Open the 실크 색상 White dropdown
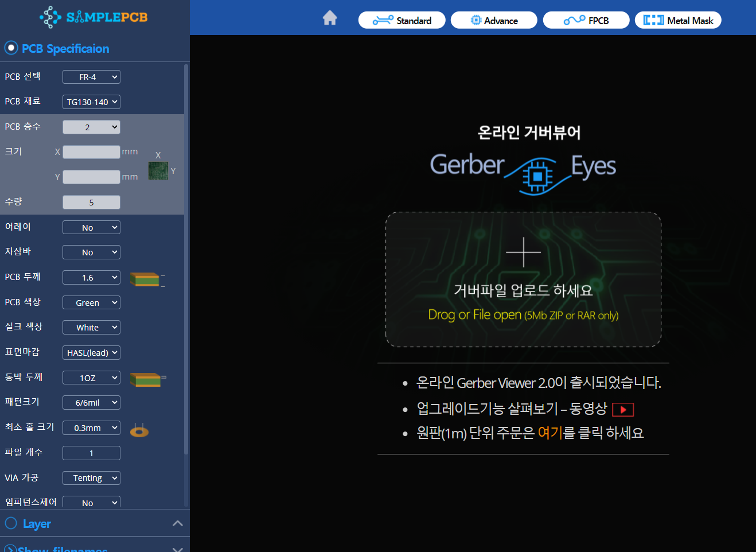The height and width of the screenshot is (552, 756). (x=91, y=328)
